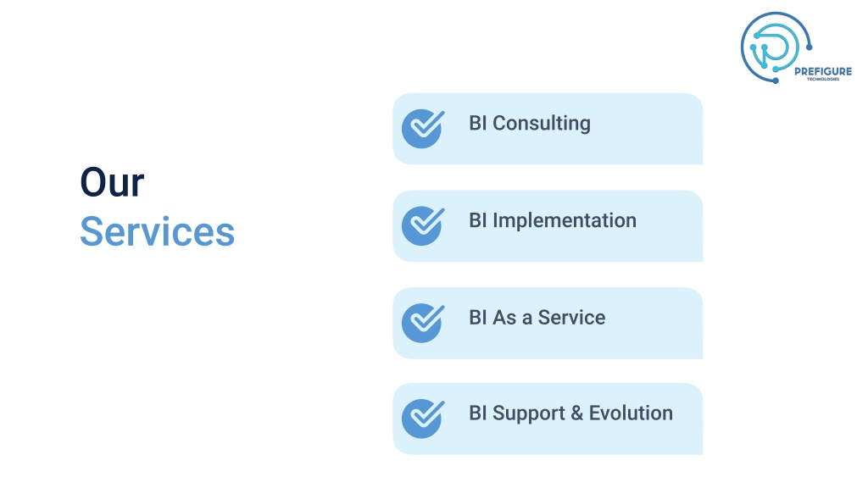Screen dimensions: 868x488
Task: Select the BI Implementation text label
Action: tap(553, 221)
